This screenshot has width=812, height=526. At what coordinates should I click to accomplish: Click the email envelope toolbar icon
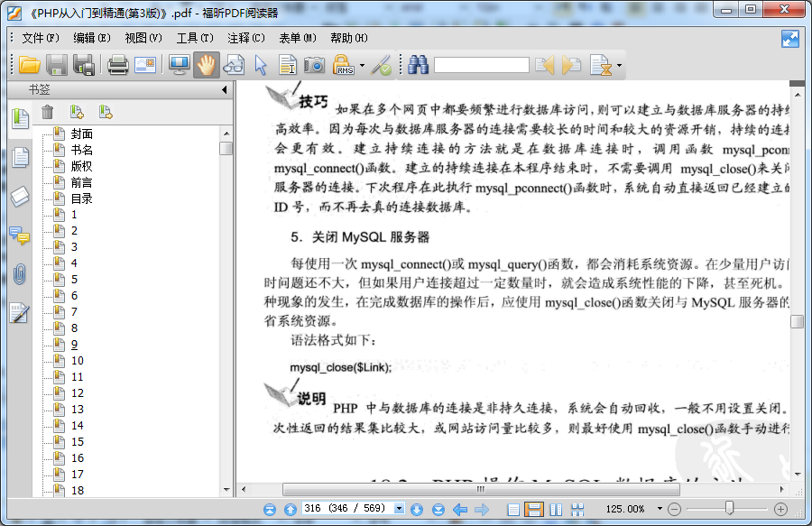145,65
